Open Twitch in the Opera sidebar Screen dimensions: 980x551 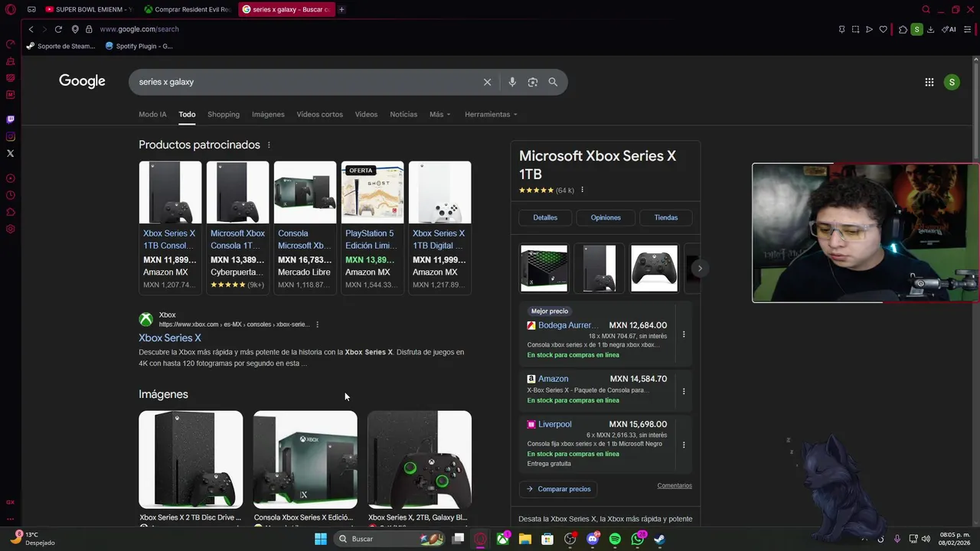point(11,119)
